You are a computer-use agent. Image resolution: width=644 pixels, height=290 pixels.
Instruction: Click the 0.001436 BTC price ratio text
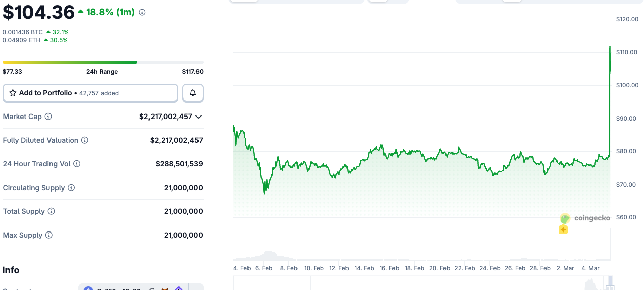pos(23,32)
